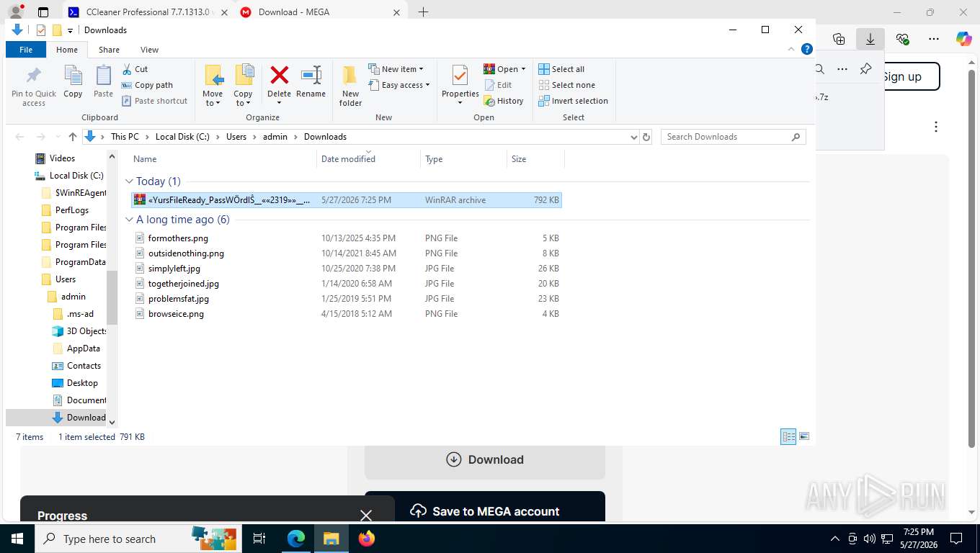The width and height of the screenshot is (980, 553).
Task: Open Firefox from the taskbar
Action: point(367,539)
